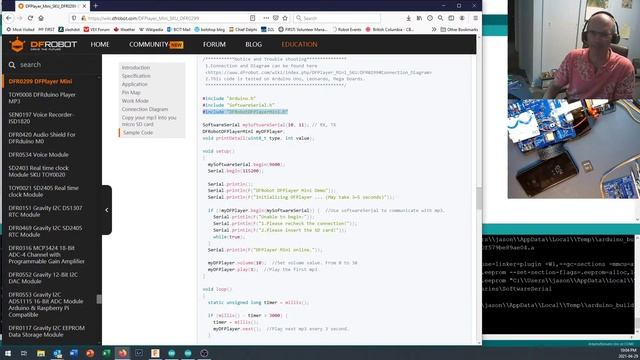This screenshot has height=360, width=640.
Task: Jump to Specification section
Action: [x=136, y=76]
